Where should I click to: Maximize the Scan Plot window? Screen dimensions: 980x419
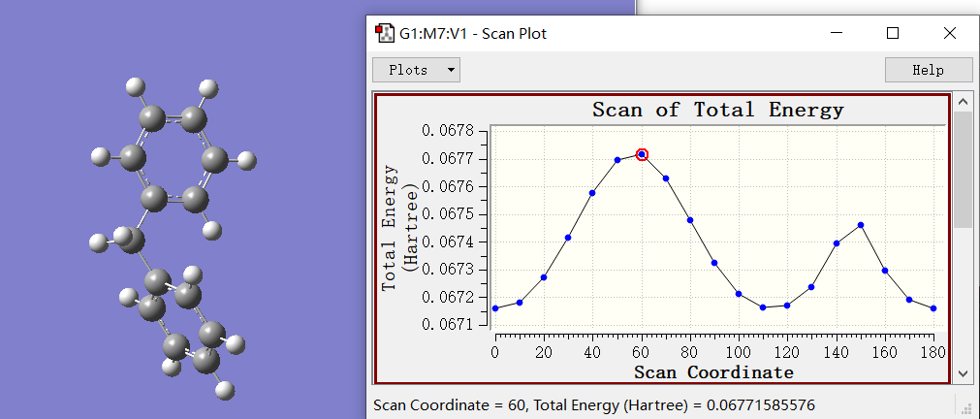[x=893, y=33]
